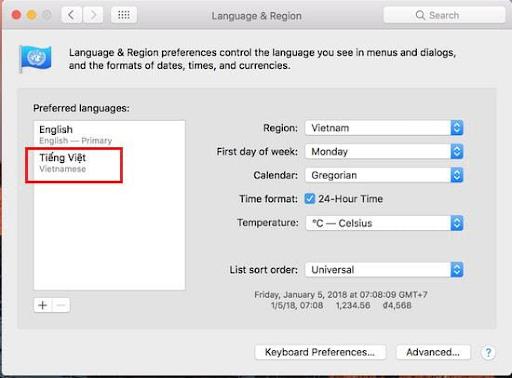Expand the Temperature Celsius dropdown

coord(384,223)
